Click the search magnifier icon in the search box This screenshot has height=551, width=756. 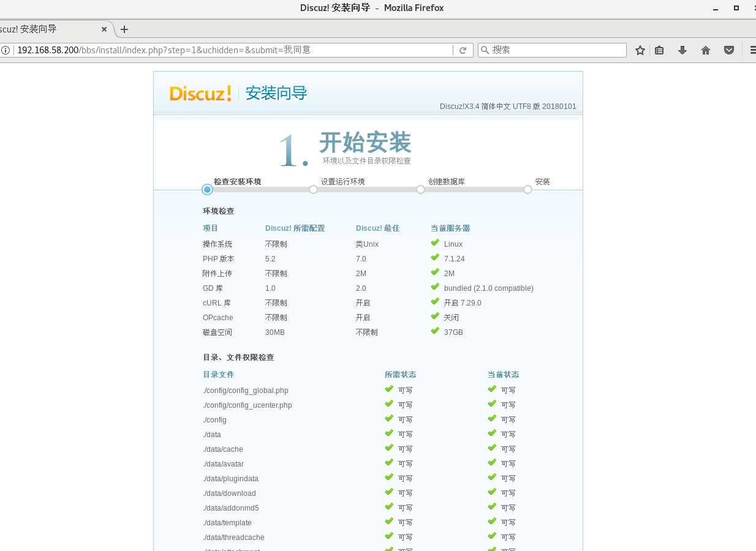[485, 50]
